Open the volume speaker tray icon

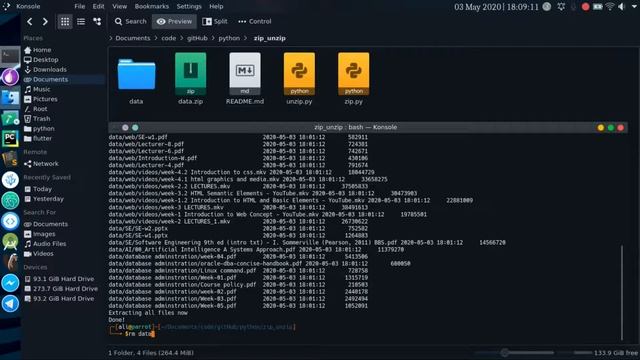point(622,7)
